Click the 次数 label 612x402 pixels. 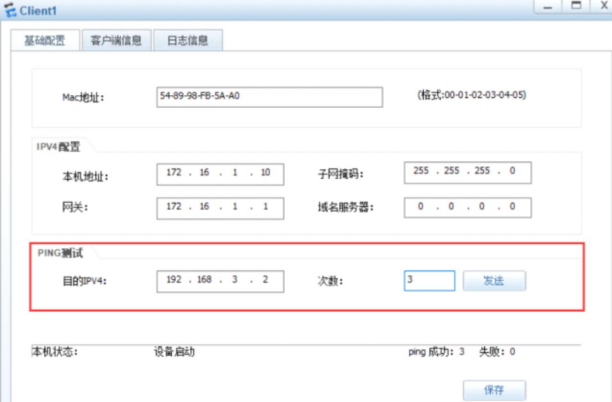point(330,281)
